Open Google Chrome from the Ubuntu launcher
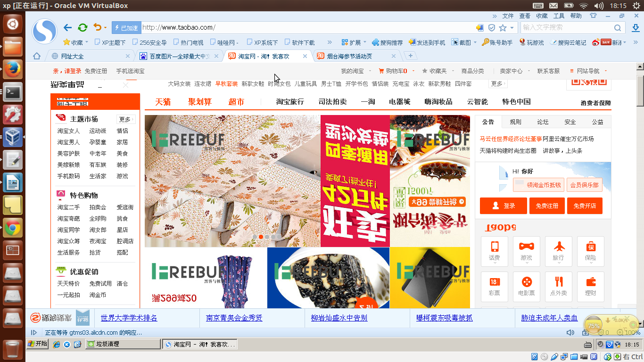This screenshot has height=362, width=644. tap(13, 228)
